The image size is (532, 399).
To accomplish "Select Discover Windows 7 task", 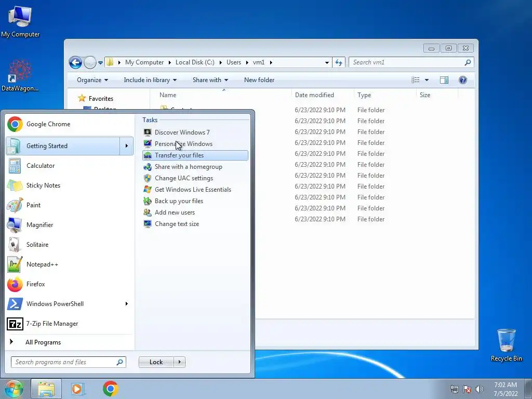I will tap(195, 132).
